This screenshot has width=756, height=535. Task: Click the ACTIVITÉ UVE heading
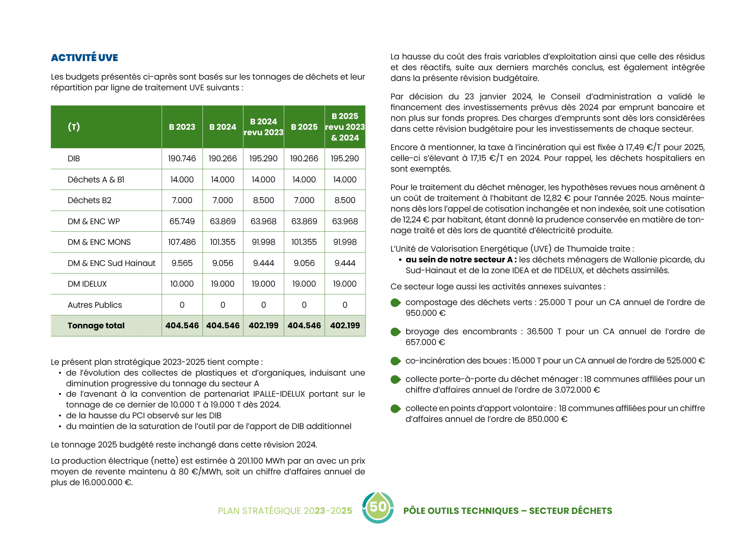pos(84,57)
